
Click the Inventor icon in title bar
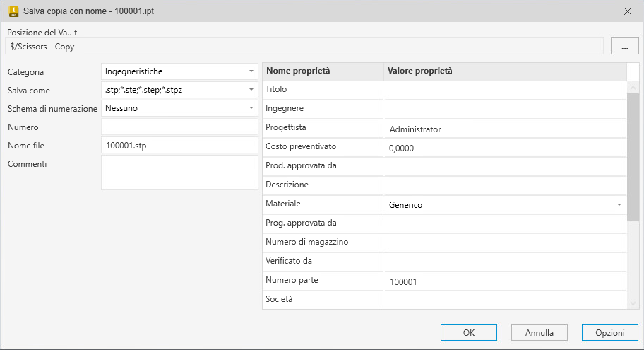click(x=12, y=11)
